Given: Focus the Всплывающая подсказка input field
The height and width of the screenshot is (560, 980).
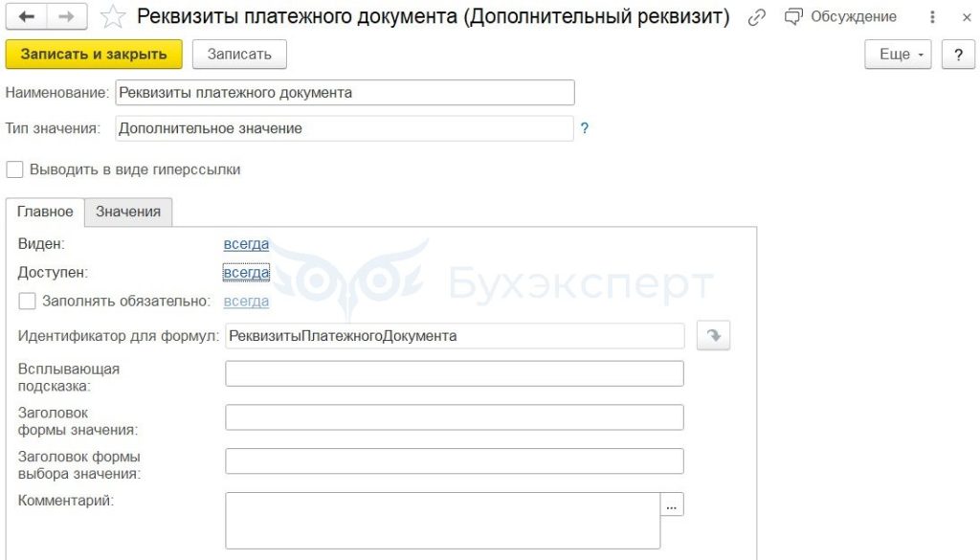Looking at the screenshot, I should [455, 373].
